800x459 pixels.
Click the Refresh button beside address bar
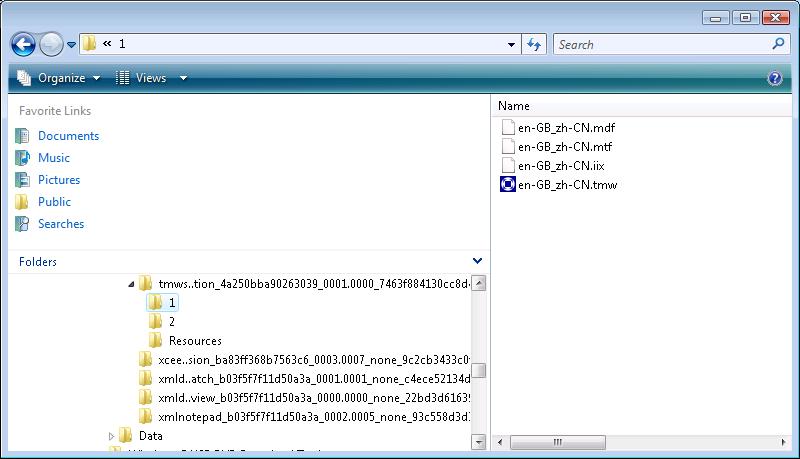click(x=534, y=44)
